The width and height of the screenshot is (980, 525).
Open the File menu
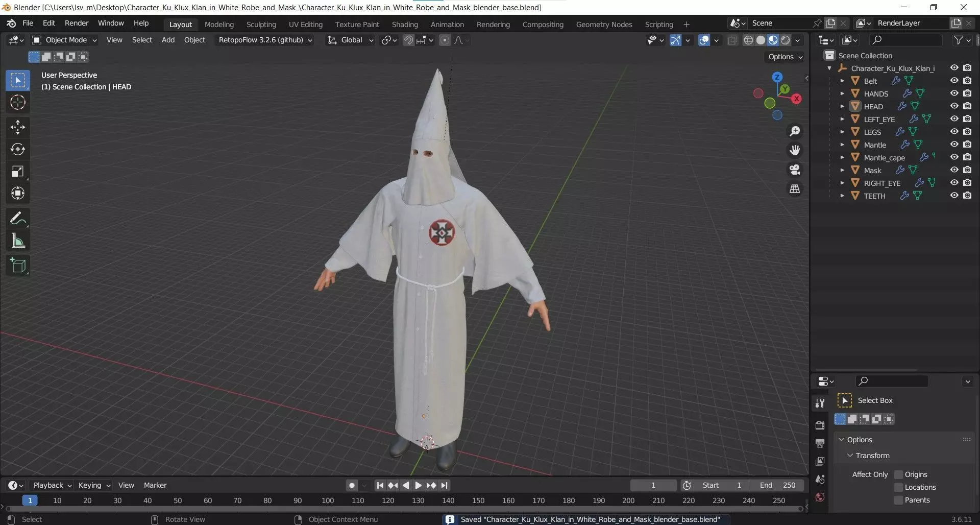28,23
